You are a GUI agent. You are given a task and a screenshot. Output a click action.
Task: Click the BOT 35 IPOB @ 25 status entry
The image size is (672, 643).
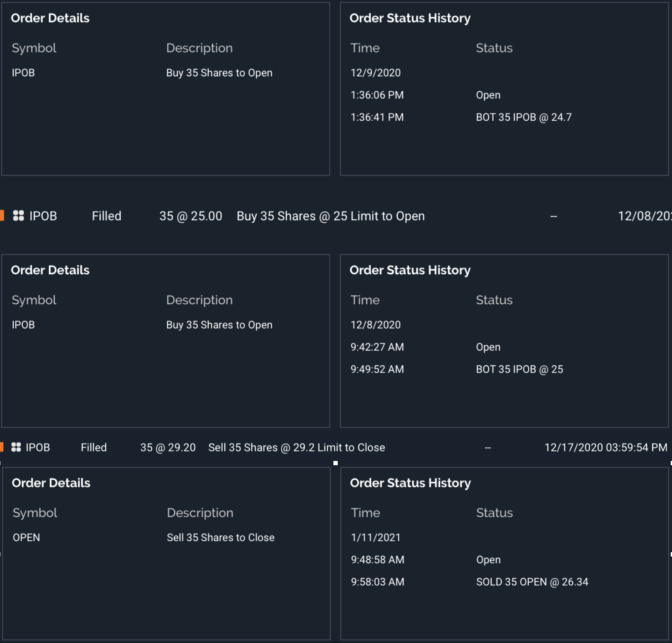click(519, 370)
